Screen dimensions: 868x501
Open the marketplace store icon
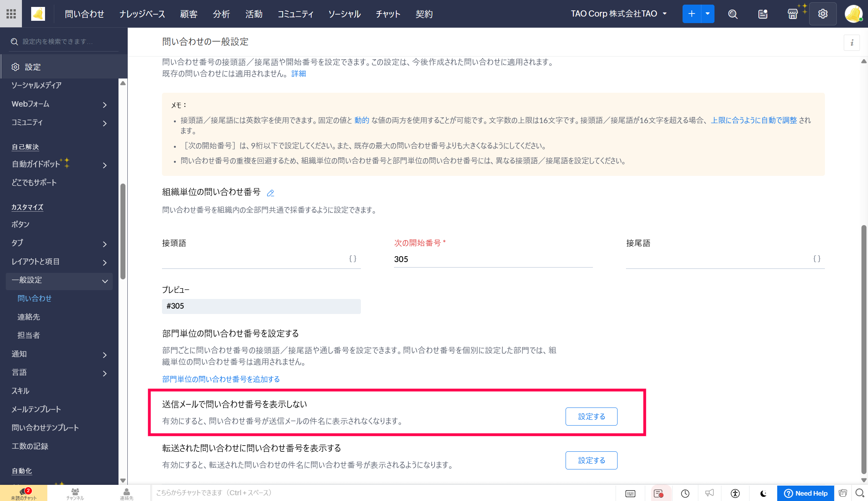coord(793,14)
